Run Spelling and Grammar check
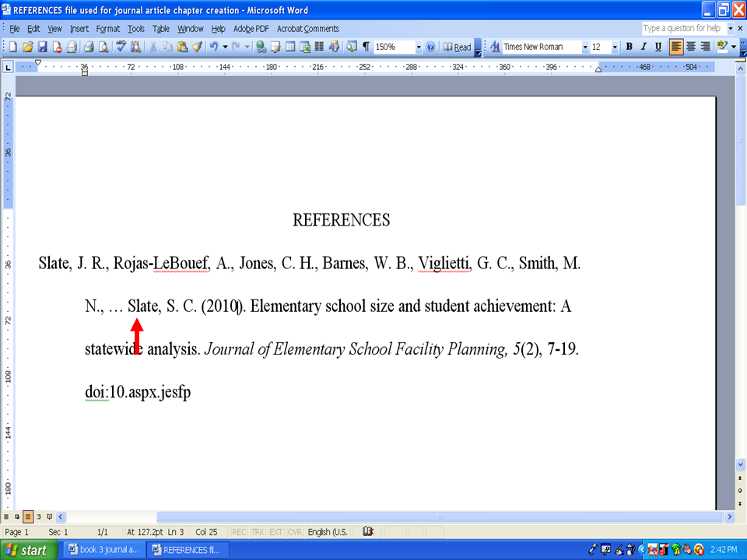The height and width of the screenshot is (560, 747). pyautogui.click(x=121, y=47)
